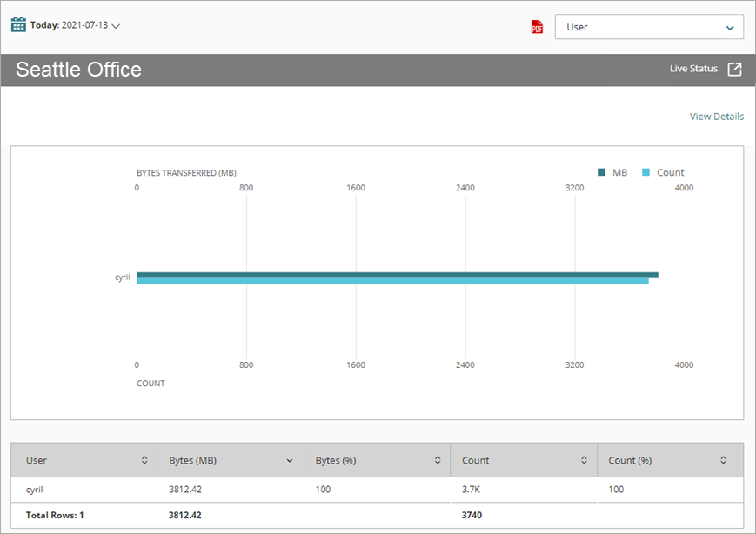Click the light blue Count bar for cyril

(392, 281)
